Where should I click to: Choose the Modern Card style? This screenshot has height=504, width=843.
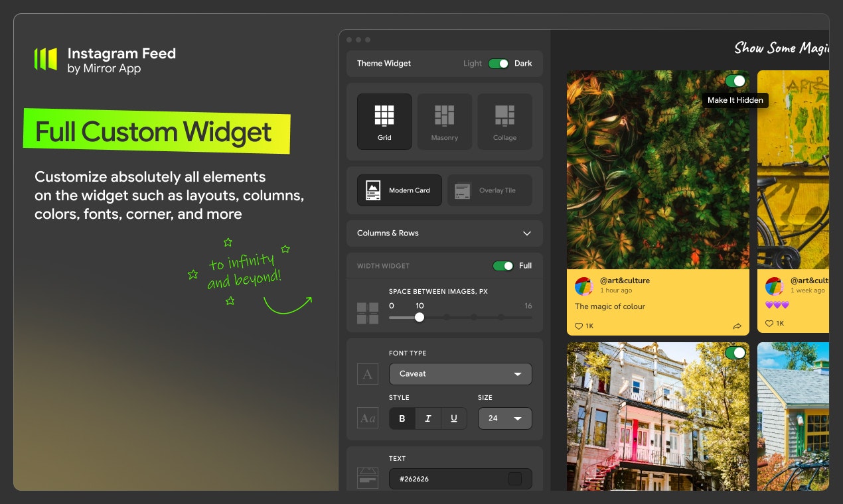[400, 190]
